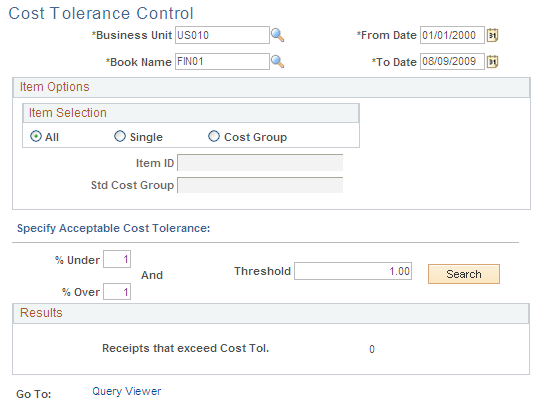549x412 pixels.
Task: Select the All item radio button
Action: click(36, 136)
